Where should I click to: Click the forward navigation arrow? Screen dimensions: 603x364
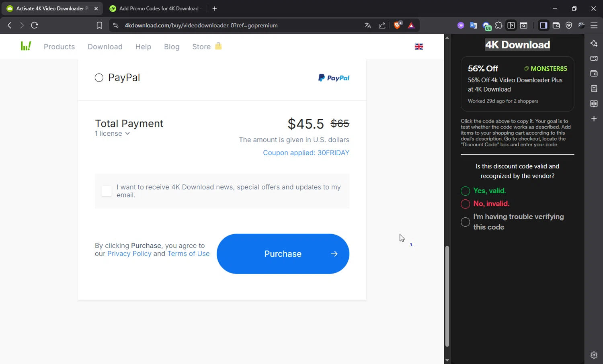point(22,25)
